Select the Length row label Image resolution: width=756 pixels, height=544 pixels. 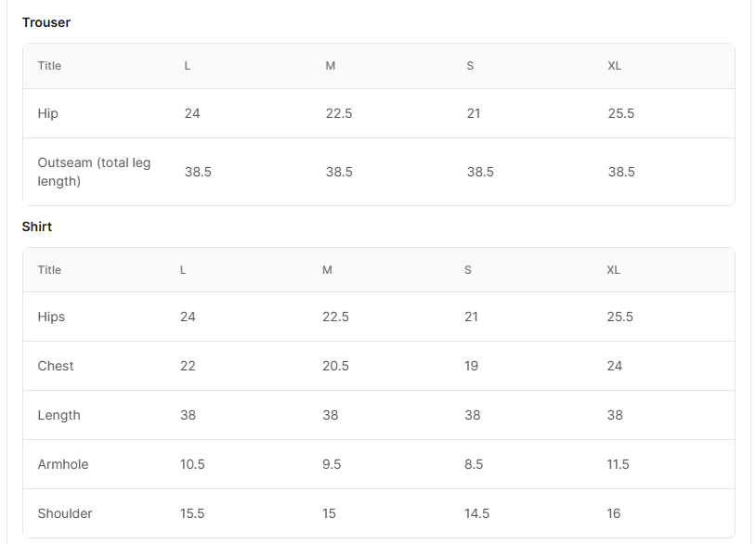click(x=59, y=415)
